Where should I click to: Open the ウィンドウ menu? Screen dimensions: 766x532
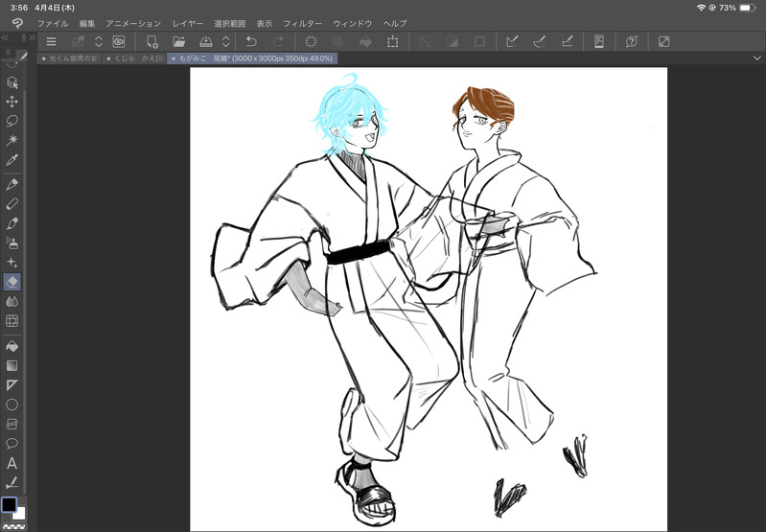[353, 23]
